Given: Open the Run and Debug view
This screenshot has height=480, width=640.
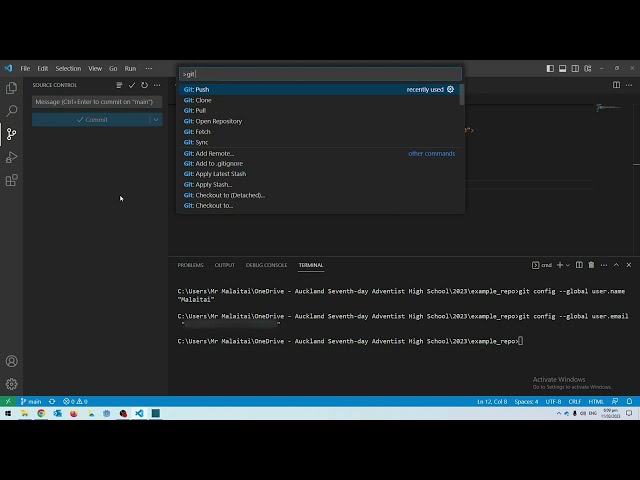Looking at the screenshot, I should 11,157.
